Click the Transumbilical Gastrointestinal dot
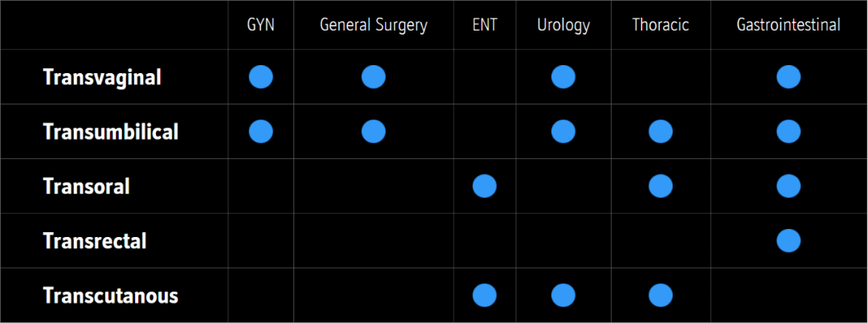Image resolution: width=868 pixels, height=323 pixels. pos(788,132)
